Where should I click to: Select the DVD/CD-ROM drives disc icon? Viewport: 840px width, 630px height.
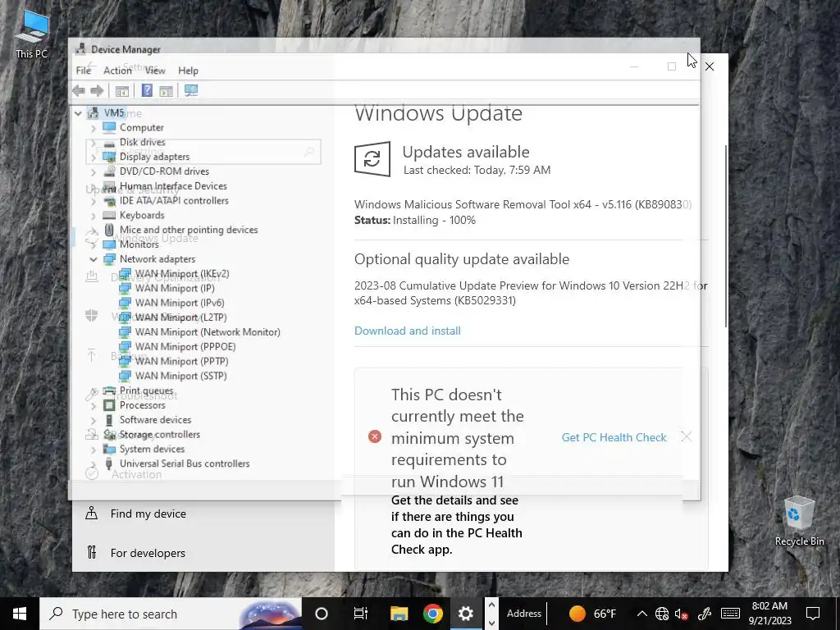coord(109,171)
